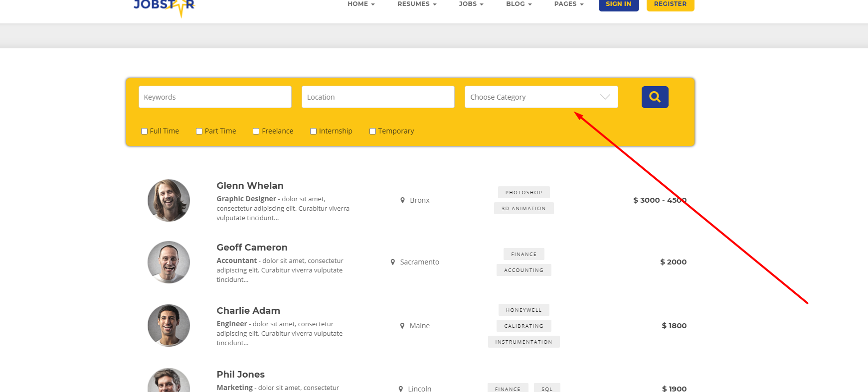
Task: Choose the Accounting skill tag
Action: coord(523,270)
